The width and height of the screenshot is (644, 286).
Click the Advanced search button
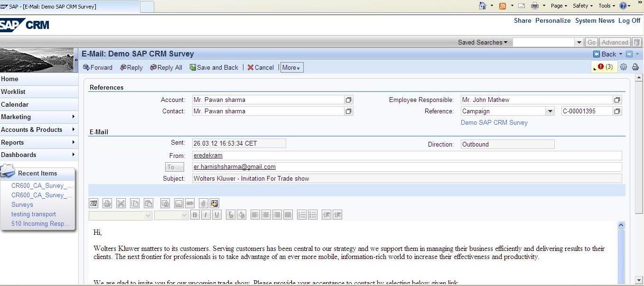pyautogui.click(x=615, y=42)
